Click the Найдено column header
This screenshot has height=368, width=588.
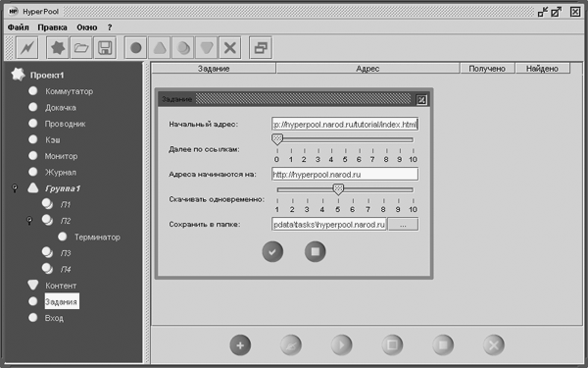pos(542,69)
